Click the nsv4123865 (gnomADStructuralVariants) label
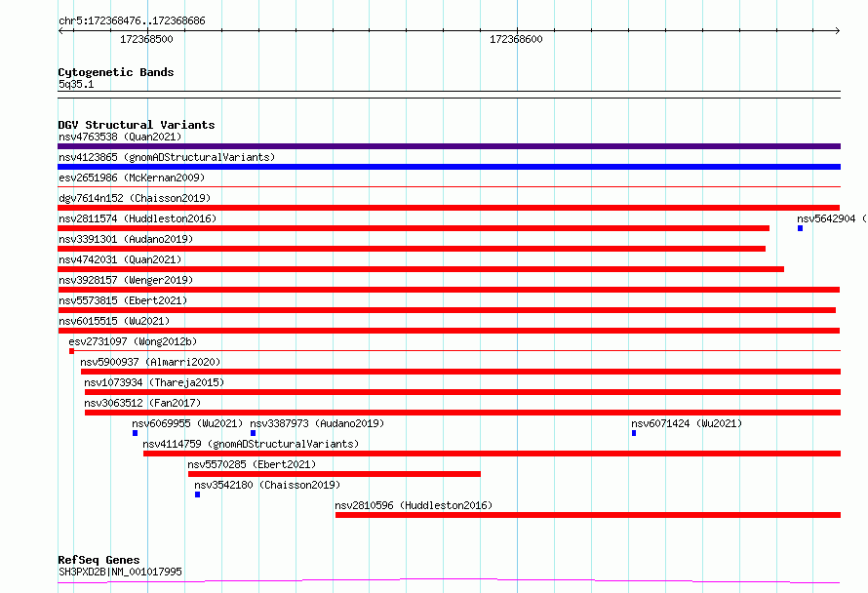 tap(167, 157)
